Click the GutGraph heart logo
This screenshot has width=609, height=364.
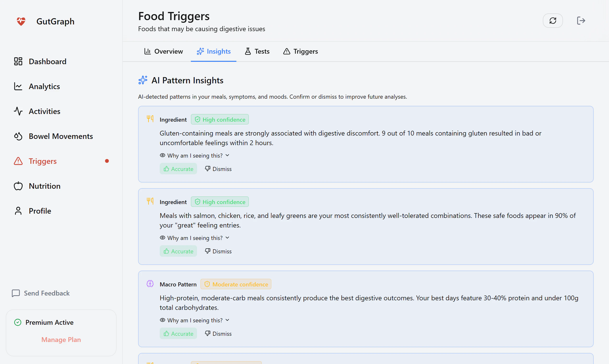[21, 21]
